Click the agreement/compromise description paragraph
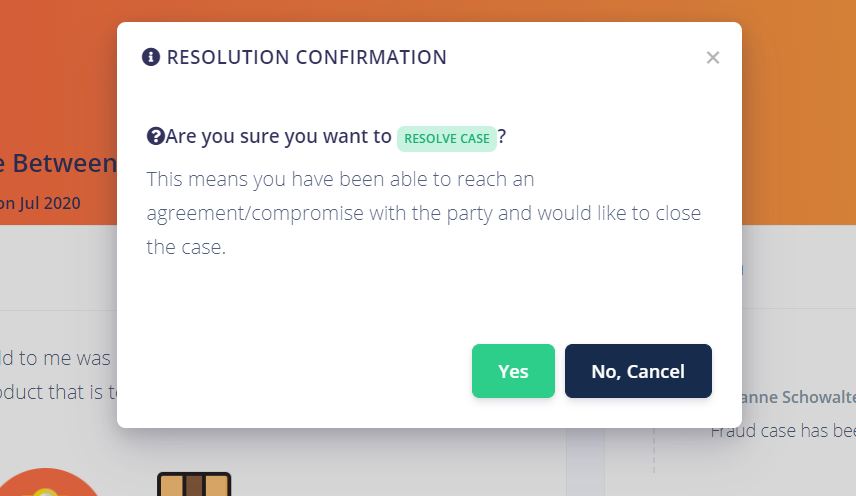856x496 pixels. click(x=424, y=213)
